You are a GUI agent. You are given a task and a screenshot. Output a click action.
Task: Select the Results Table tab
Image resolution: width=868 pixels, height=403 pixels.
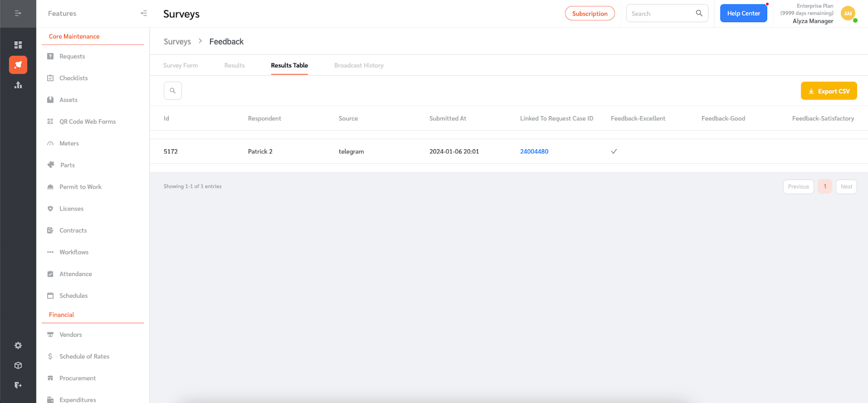pyautogui.click(x=289, y=66)
